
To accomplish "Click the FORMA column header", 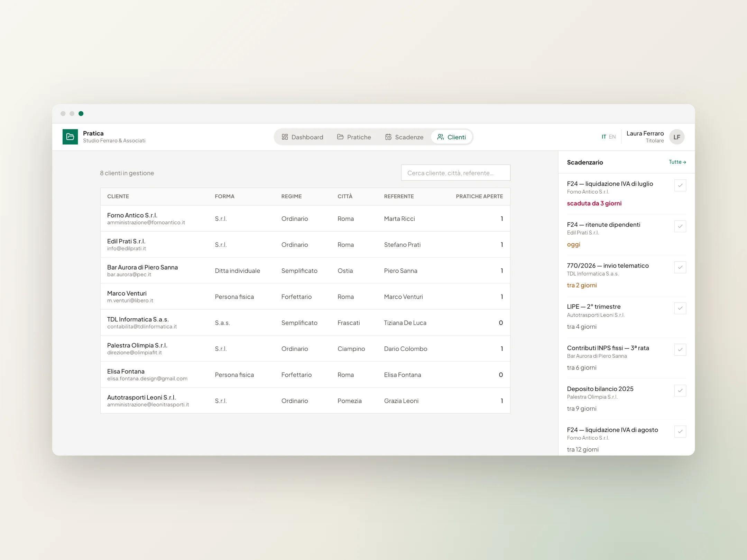I will pos(224,196).
